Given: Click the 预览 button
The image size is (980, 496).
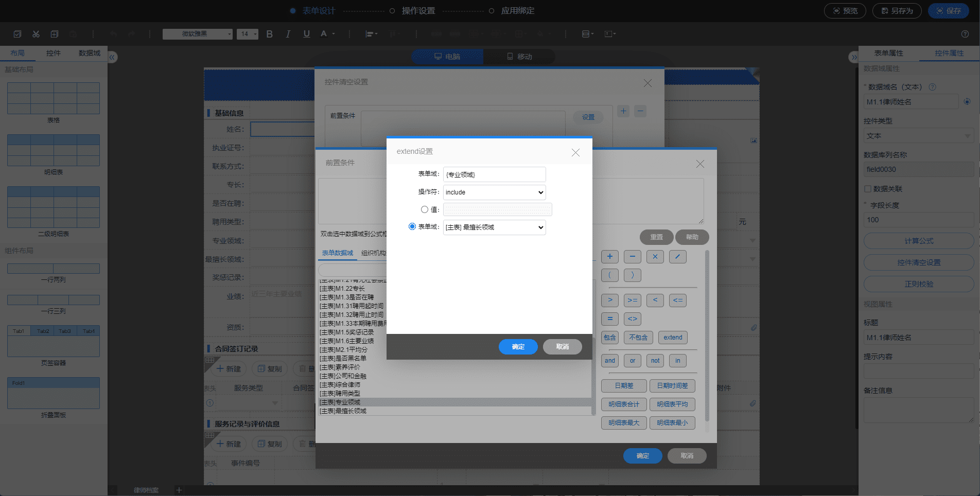Looking at the screenshot, I should tap(845, 11).
